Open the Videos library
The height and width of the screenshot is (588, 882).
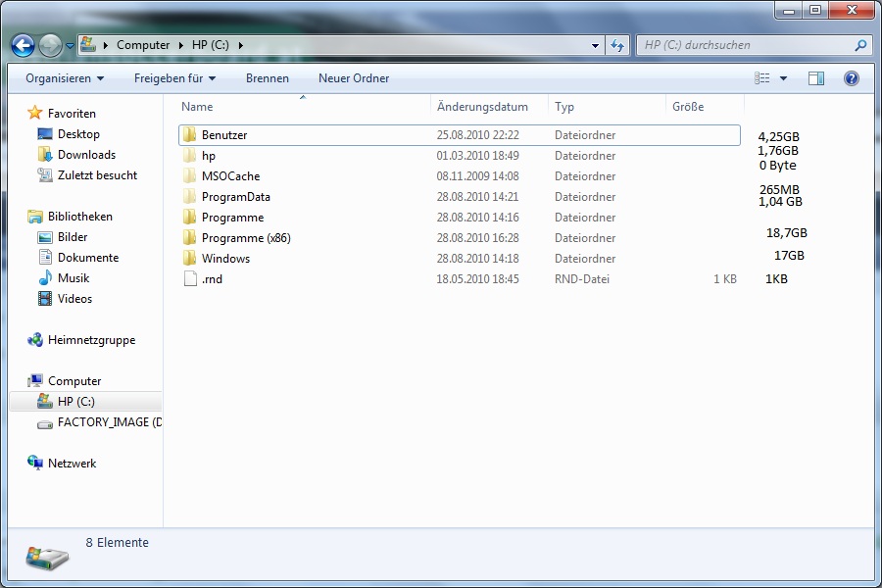[74, 299]
